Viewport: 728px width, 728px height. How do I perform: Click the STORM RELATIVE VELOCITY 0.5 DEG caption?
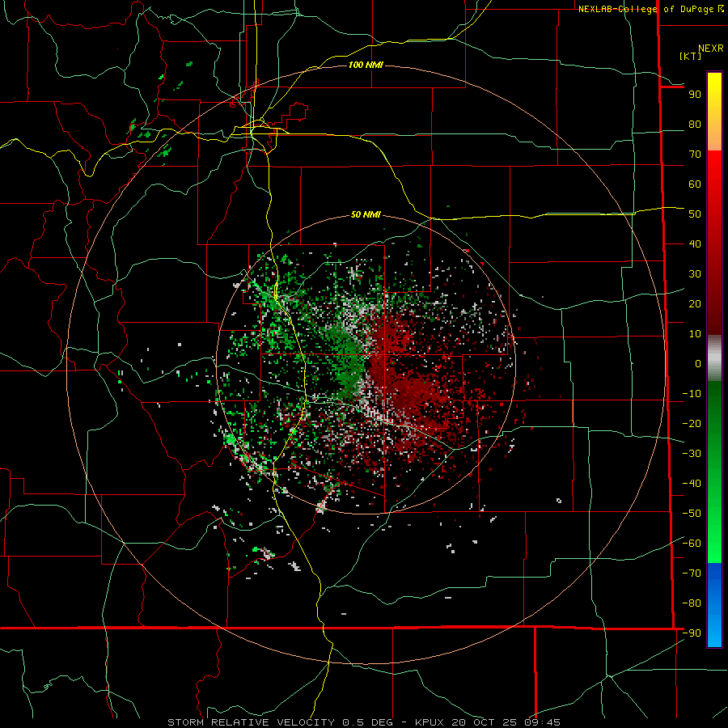point(280,722)
